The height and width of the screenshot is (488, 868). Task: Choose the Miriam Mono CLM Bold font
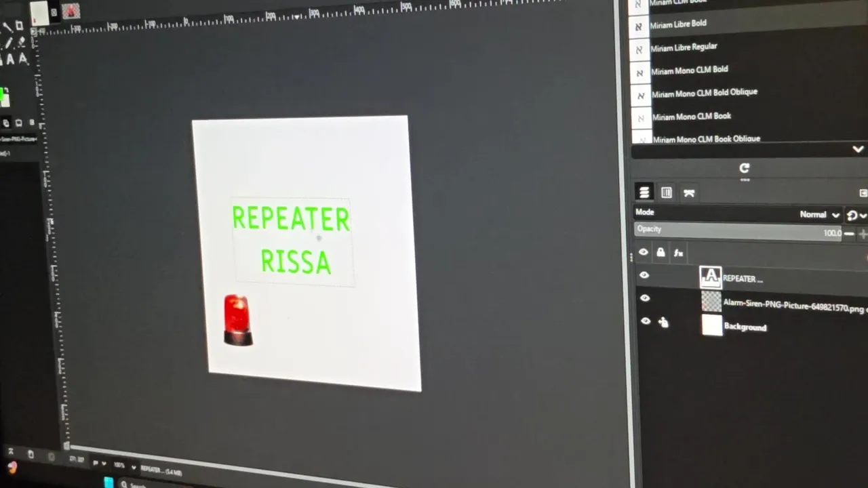coord(690,70)
